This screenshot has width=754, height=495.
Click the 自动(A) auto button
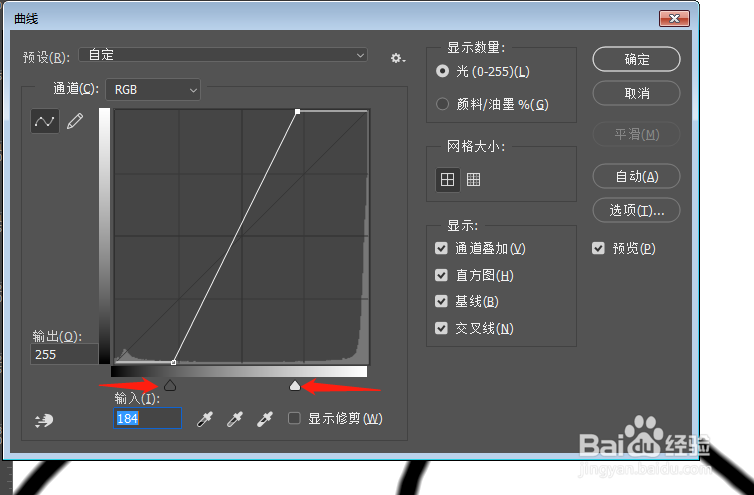click(636, 177)
